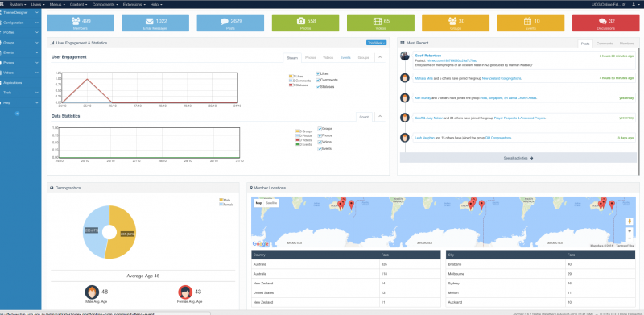This screenshot has width=644, height=315.
Task: Click the arrow in See all activities
Action: [531, 158]
